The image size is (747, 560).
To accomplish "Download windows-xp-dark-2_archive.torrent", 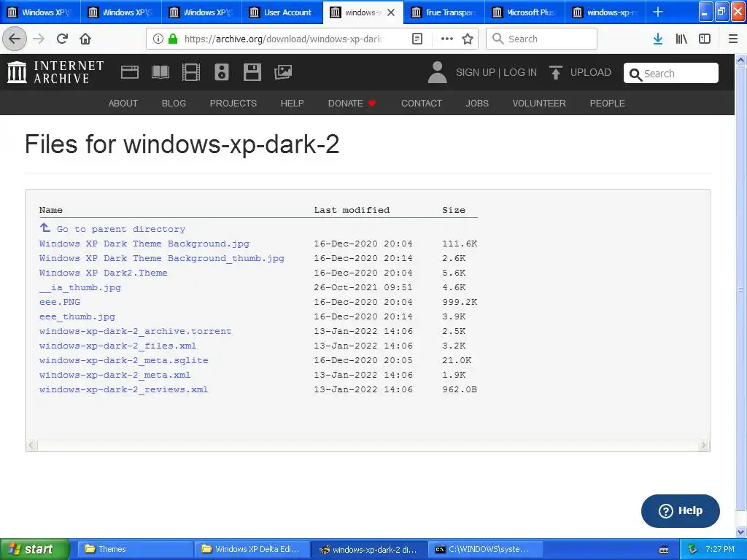I will pyautogui.click(x=135, y=332).
